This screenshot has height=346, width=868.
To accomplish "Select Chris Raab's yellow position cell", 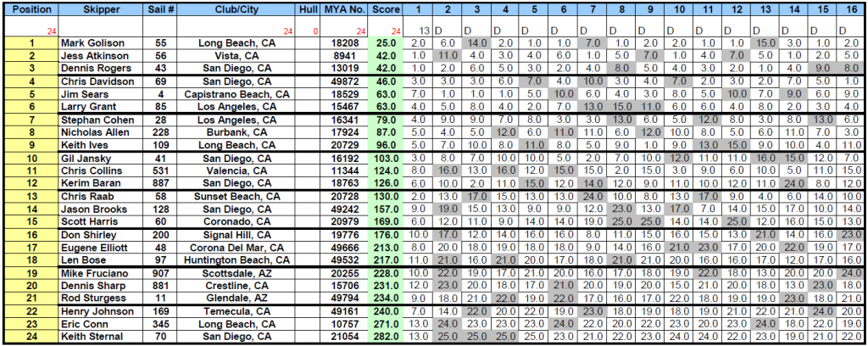I will tap(30, 196).
